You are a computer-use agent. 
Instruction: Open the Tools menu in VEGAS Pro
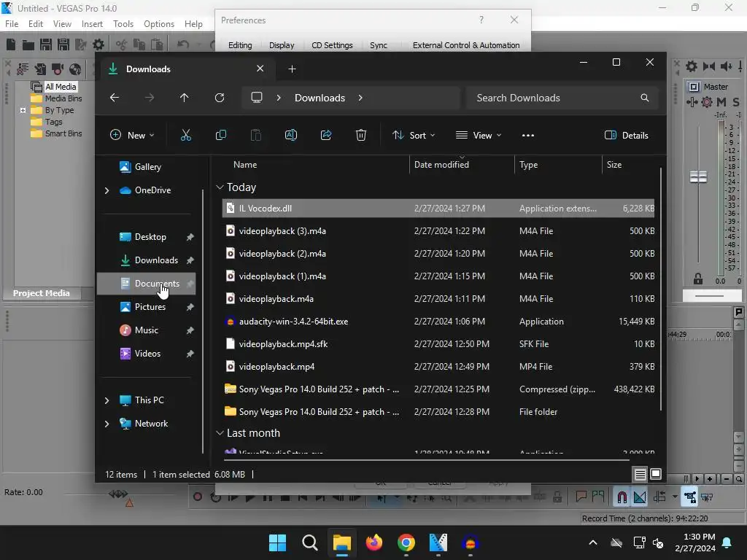(123, 24)
